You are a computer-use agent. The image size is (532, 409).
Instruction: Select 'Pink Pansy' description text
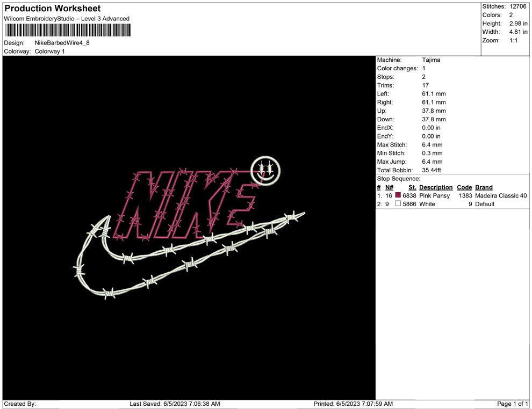pyautogui.click(x=435, y=195)
